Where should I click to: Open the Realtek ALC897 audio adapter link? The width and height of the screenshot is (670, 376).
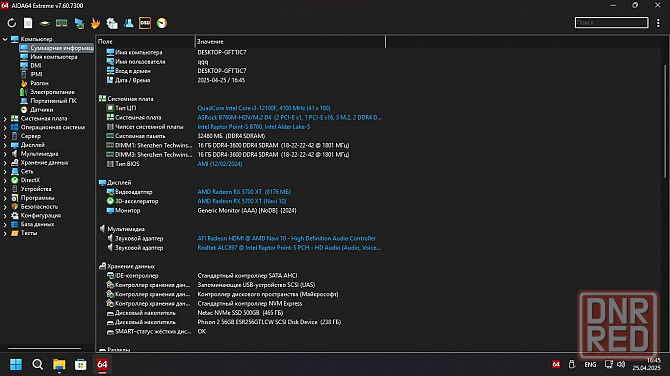click(289, 248)
